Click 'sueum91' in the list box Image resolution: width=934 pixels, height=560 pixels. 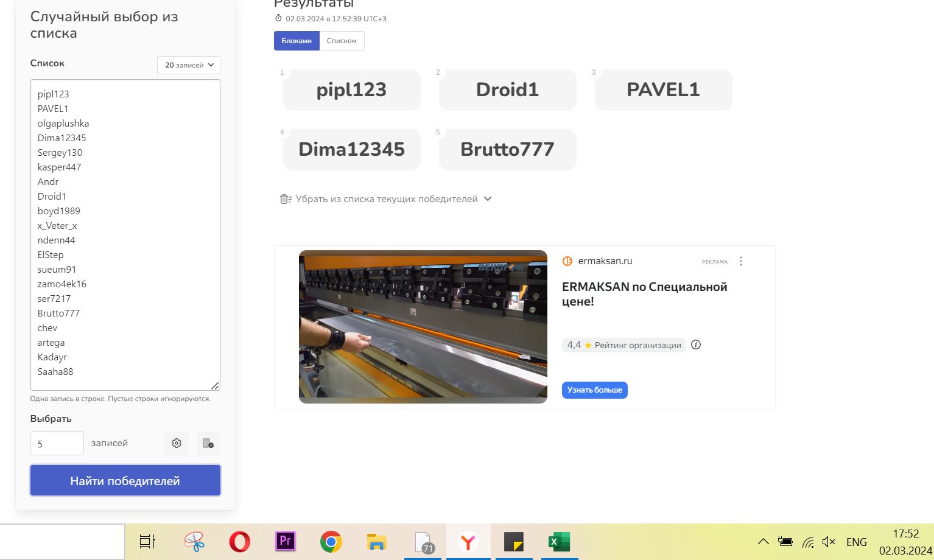tap(57, 270)
